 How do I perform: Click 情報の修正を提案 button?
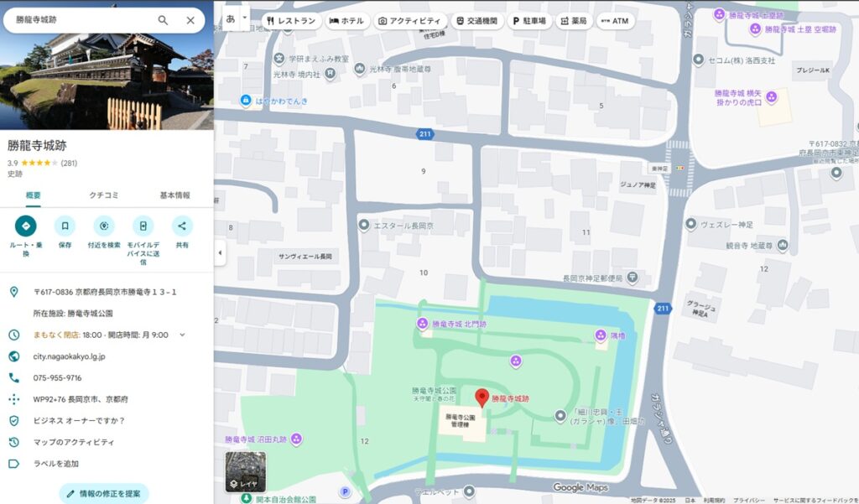click(104, 493)
